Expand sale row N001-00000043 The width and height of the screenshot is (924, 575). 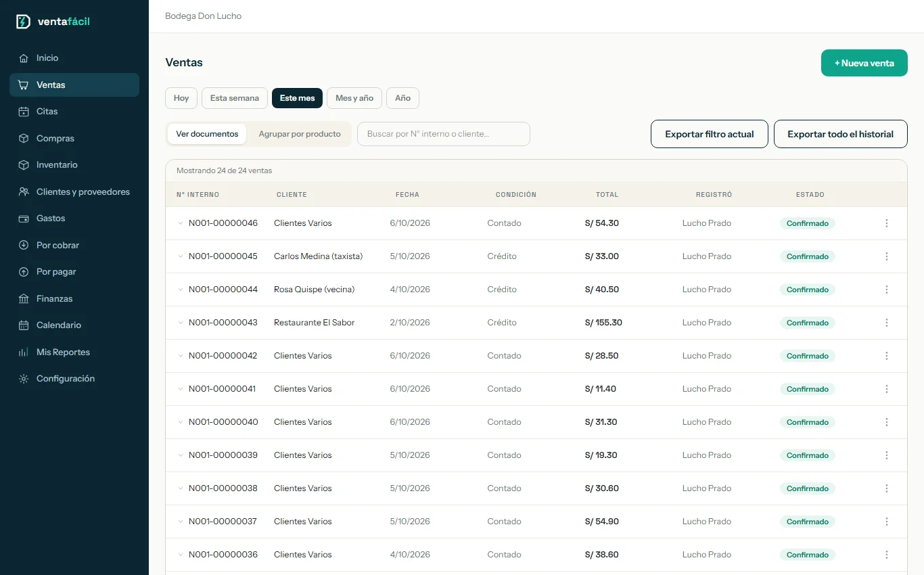181,323
